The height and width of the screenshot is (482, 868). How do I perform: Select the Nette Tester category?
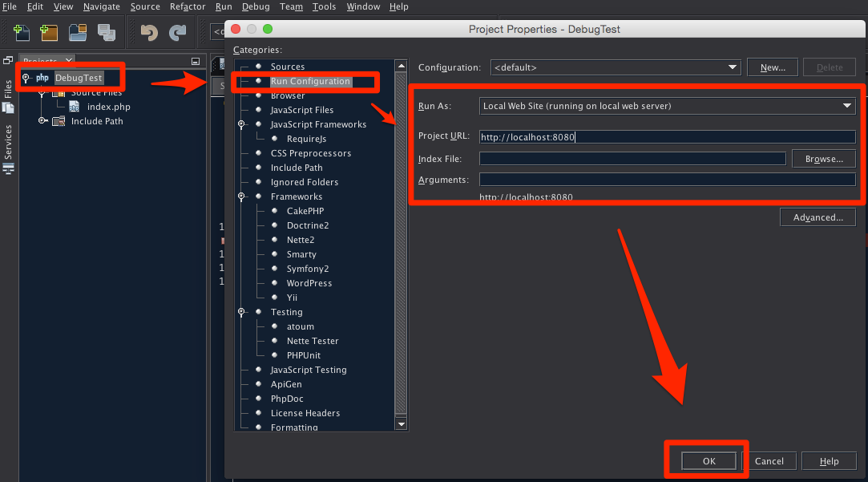pyautogui.click(x=313, y=341)
